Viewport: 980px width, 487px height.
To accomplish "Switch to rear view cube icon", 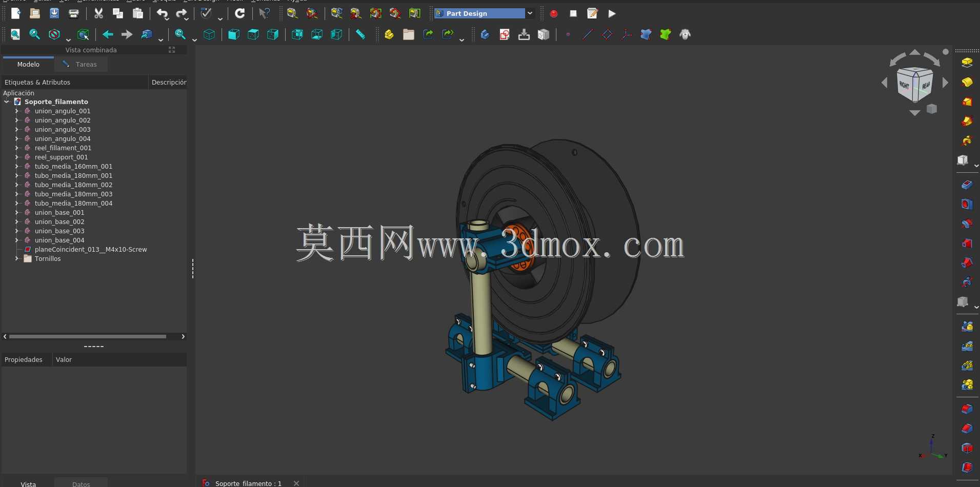I will (297, 34).
